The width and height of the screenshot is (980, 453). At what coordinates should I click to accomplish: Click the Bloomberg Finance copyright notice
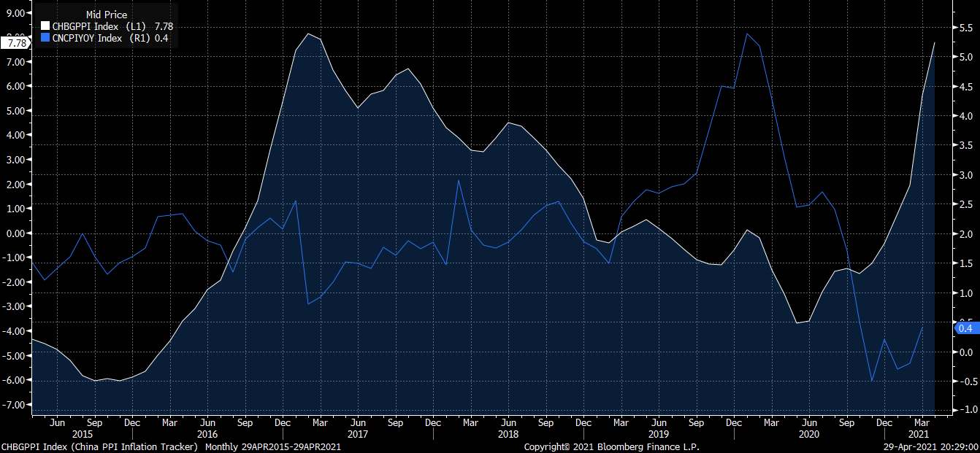click(611, 446)
